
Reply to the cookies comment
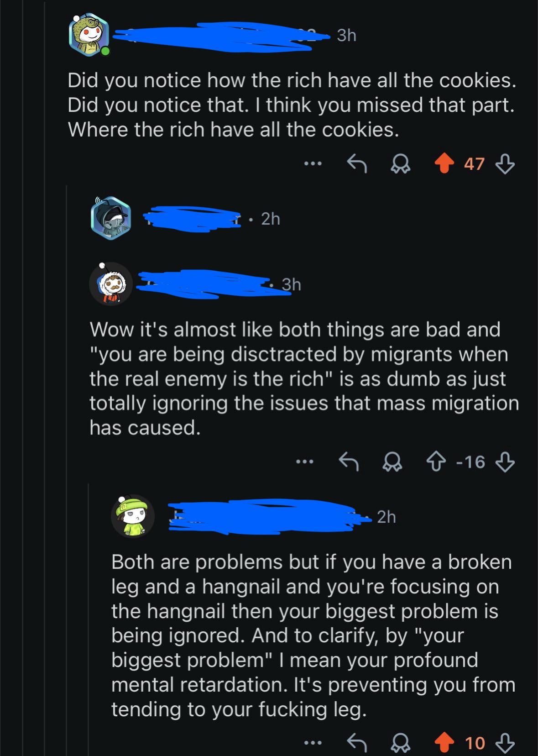[357, 164]
